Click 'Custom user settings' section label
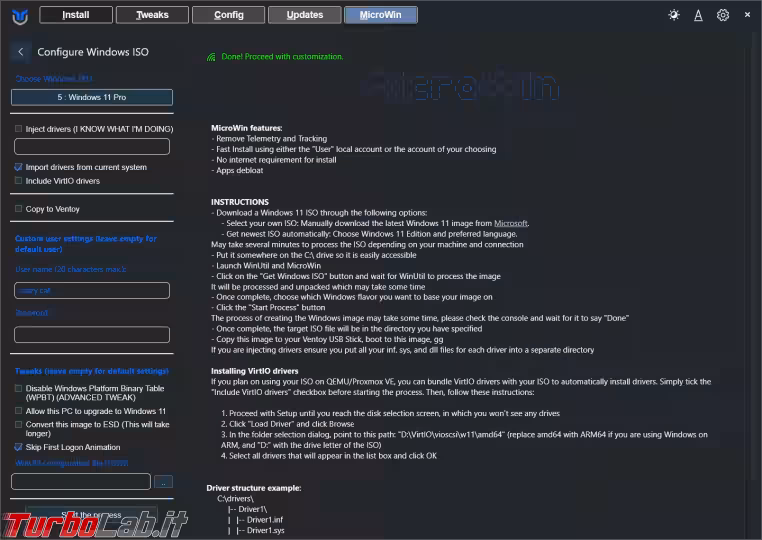 (x=86, y=244)
